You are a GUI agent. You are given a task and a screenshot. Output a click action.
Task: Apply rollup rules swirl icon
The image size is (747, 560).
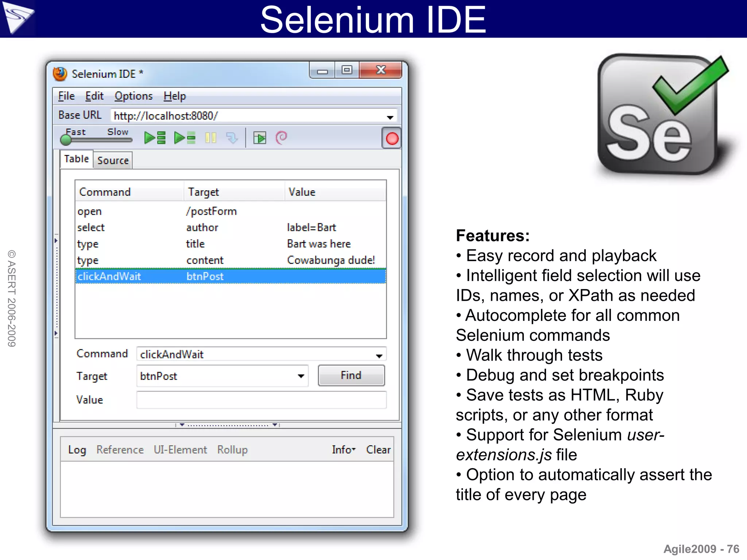point(282,138)
